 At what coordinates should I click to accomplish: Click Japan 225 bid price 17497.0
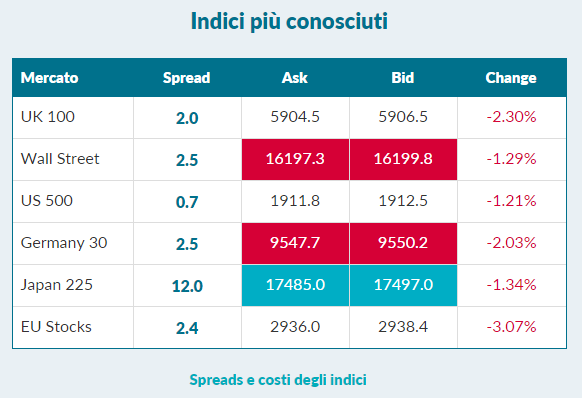point(403,286)
